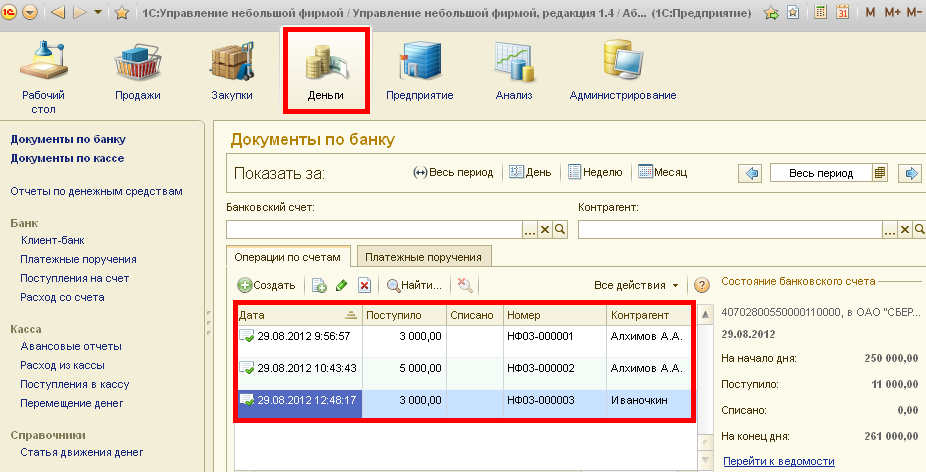Open Перемещение денег
Screen dimensions: 926x472
coord(71,403)
